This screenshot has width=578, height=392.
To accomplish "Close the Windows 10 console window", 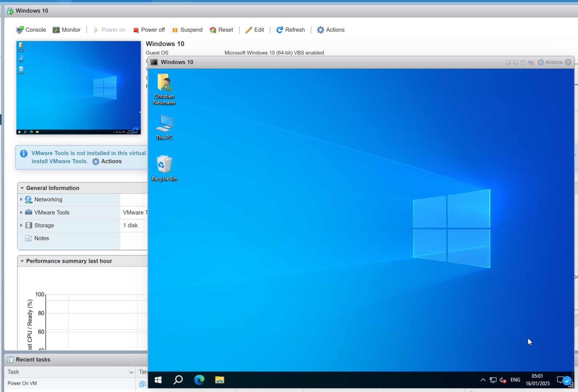I will pos(568,62).
